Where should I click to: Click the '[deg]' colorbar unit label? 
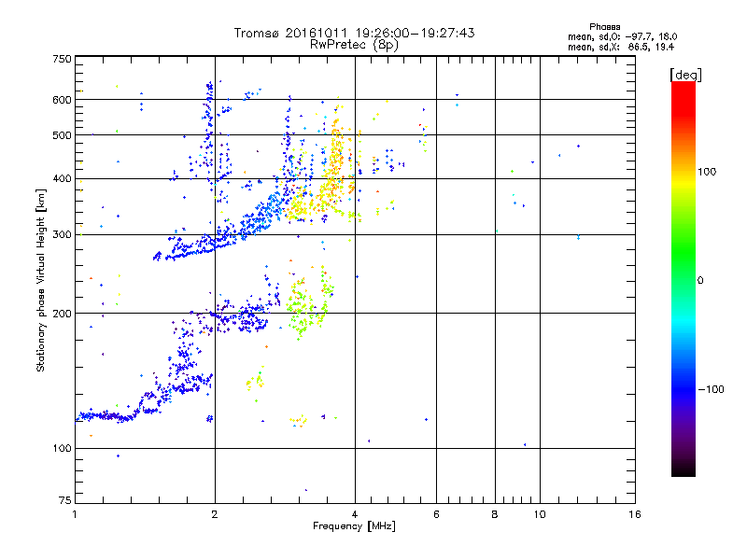tap(685, 75)
